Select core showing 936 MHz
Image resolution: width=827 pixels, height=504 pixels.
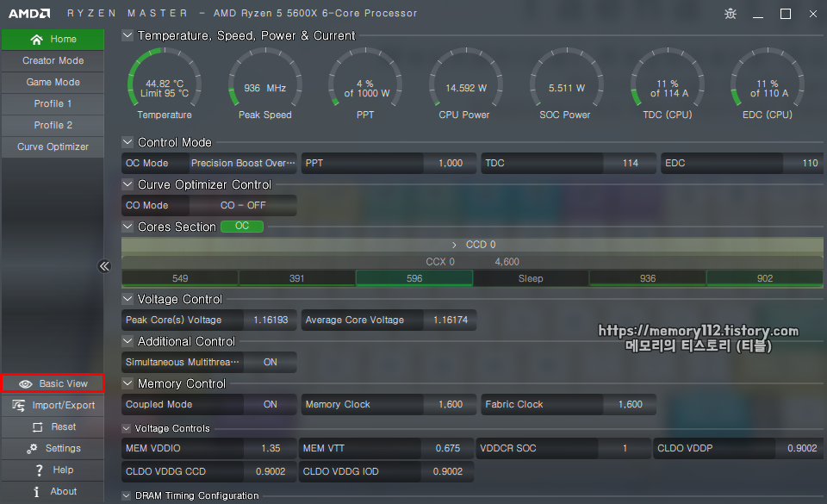pyautogui.click(x=648, y=278)
